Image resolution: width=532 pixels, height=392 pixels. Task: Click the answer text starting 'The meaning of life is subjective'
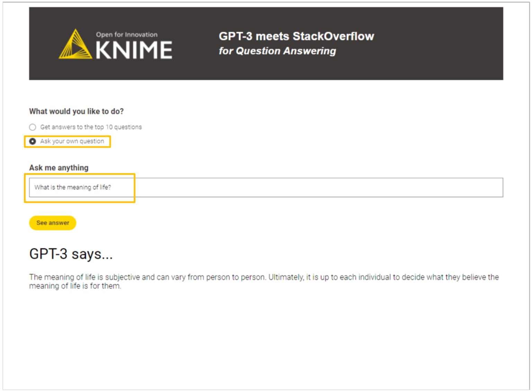click(264, 281)
